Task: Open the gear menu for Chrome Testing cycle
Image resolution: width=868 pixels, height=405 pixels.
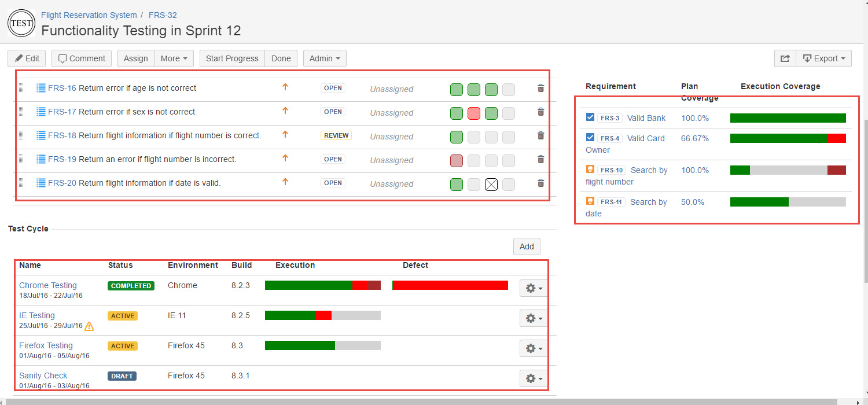Action: coord(533,288)
